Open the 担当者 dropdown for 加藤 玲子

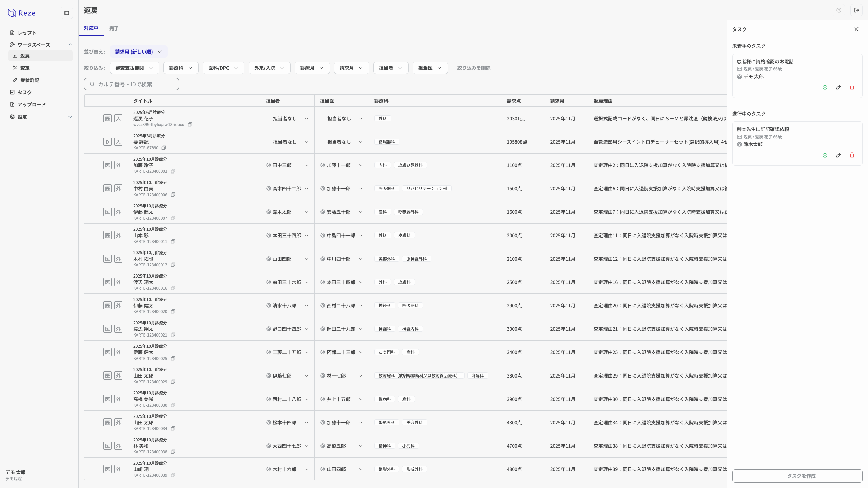tap(287, 165)
